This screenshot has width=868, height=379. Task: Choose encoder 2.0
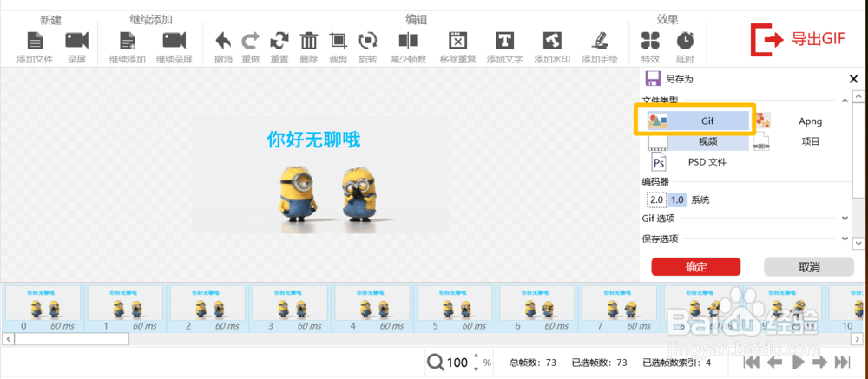pos(656,199)
